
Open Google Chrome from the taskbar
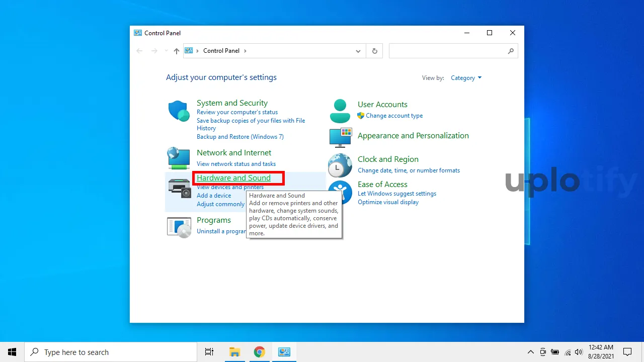pos(259,352)
